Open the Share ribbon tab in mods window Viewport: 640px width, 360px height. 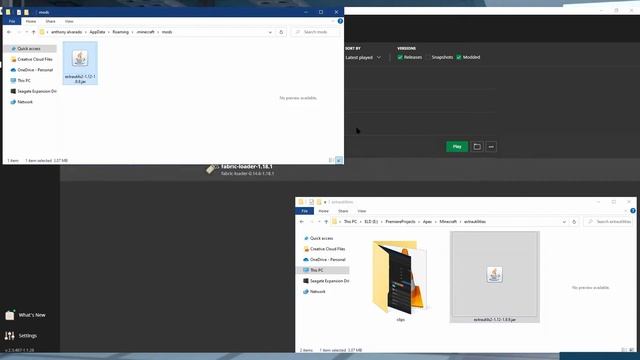pos(51,21)
